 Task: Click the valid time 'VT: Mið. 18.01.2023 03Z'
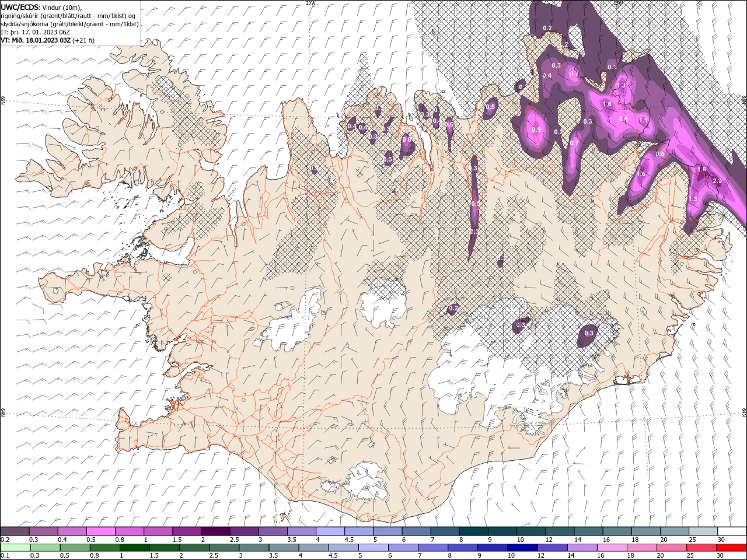pyautogui.click(x=35, y=40)
